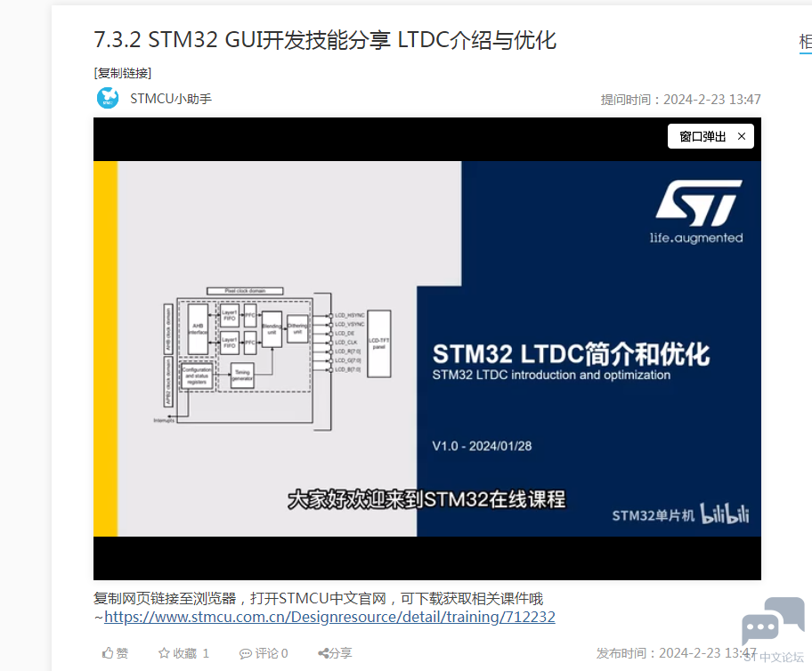Open the stmcu.com.cn training/712232 link

(x=329, y=617)
